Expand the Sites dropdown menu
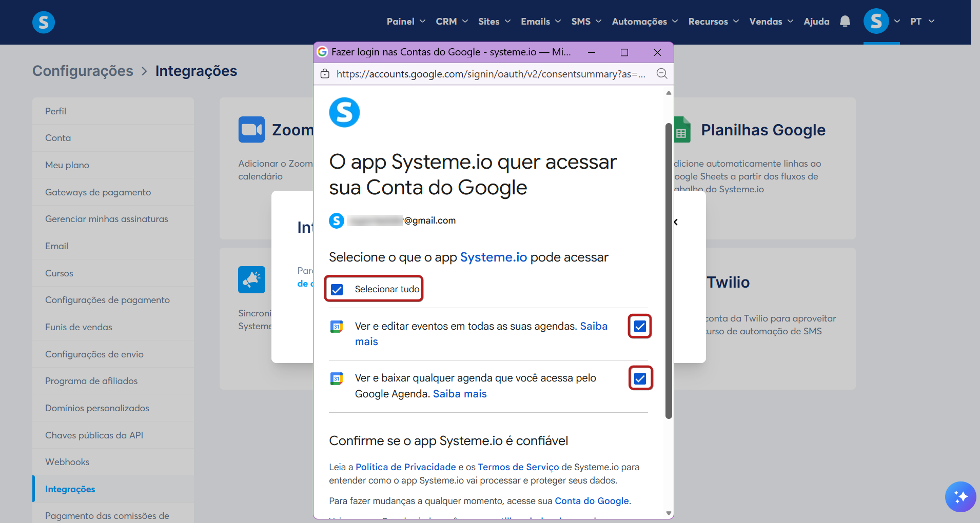980x523 pixels. (x=494, y=22)
